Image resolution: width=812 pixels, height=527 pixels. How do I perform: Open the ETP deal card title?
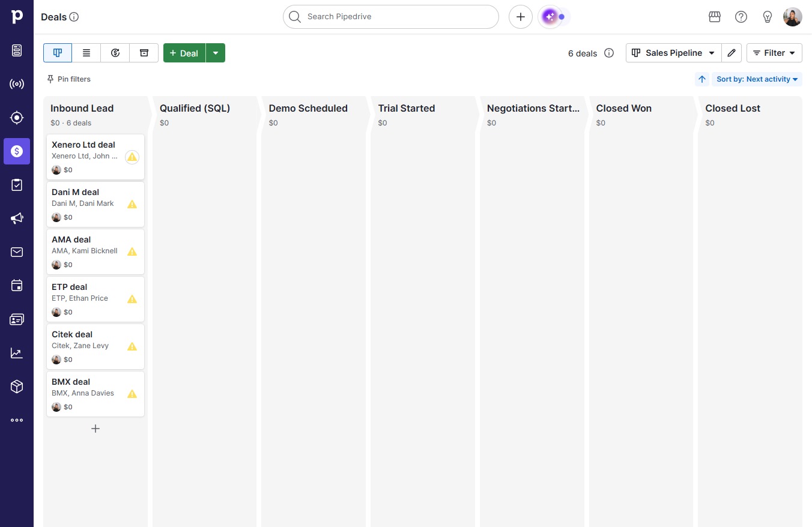coord(70,287)
